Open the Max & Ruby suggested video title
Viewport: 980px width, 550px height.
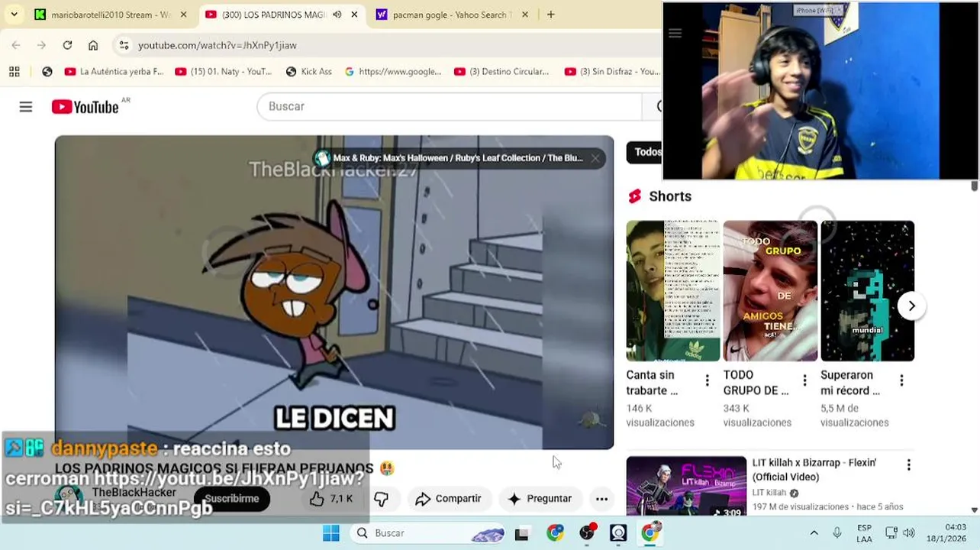tap(457, 158)
